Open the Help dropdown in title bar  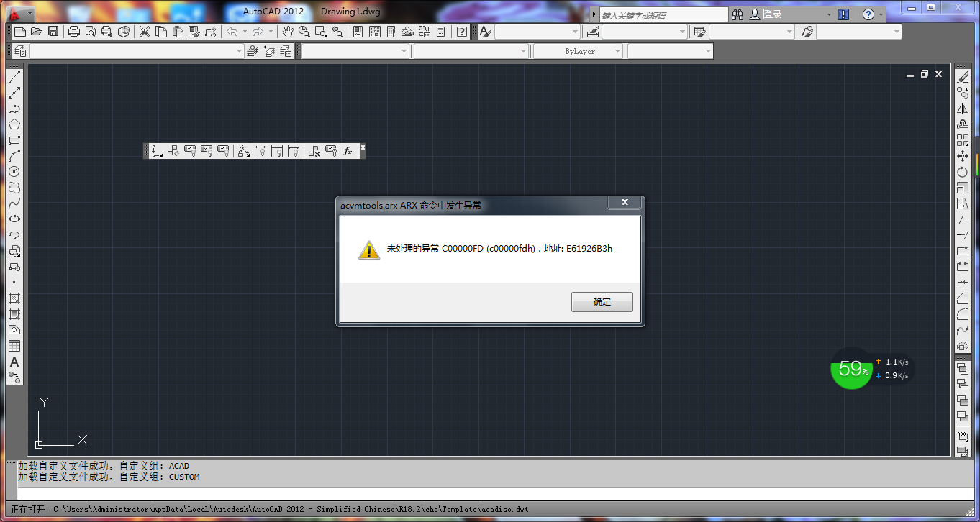[881, 14]
